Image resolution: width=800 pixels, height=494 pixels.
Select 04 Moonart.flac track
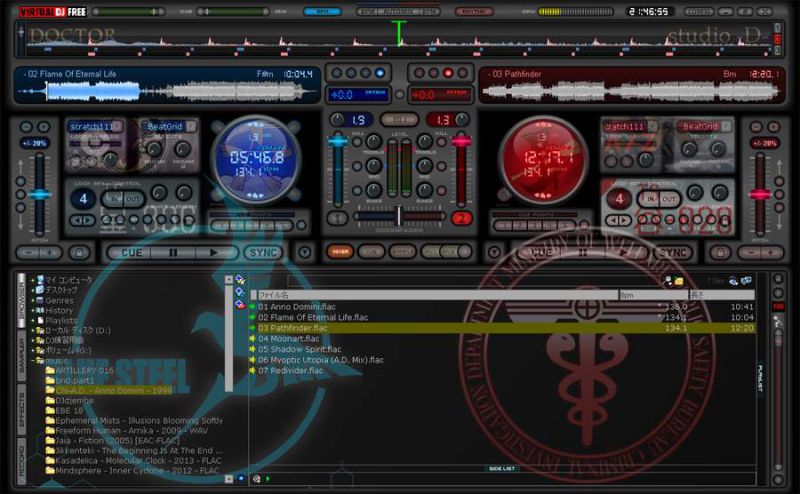click(288, 338)
